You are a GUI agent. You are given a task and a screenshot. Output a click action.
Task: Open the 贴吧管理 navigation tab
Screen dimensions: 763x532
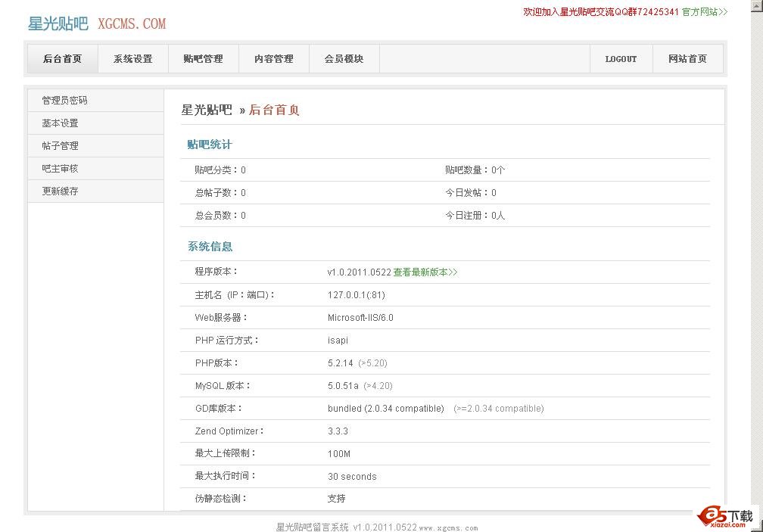(203, 59)
